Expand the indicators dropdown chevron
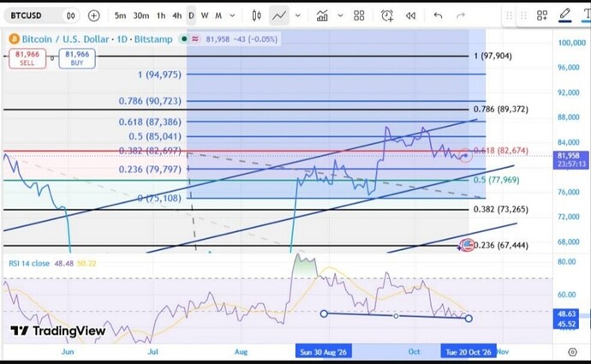591x364 pixels. (340, 15)
